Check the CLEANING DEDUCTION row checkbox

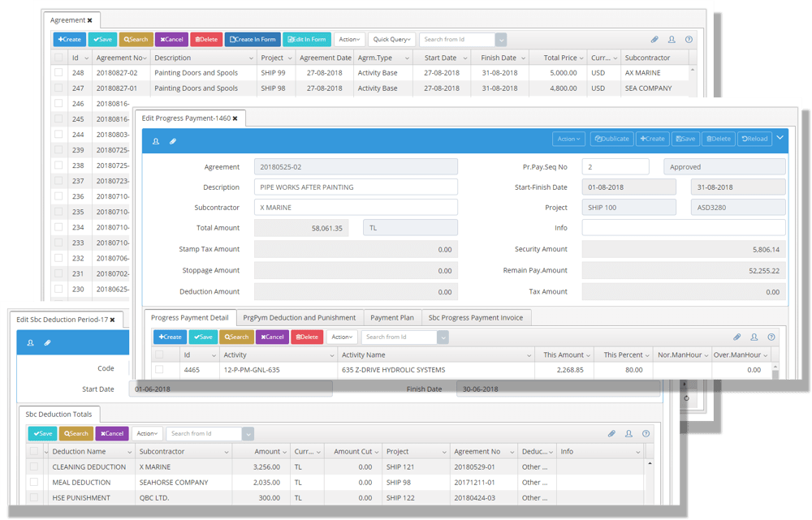click(34, 467)
